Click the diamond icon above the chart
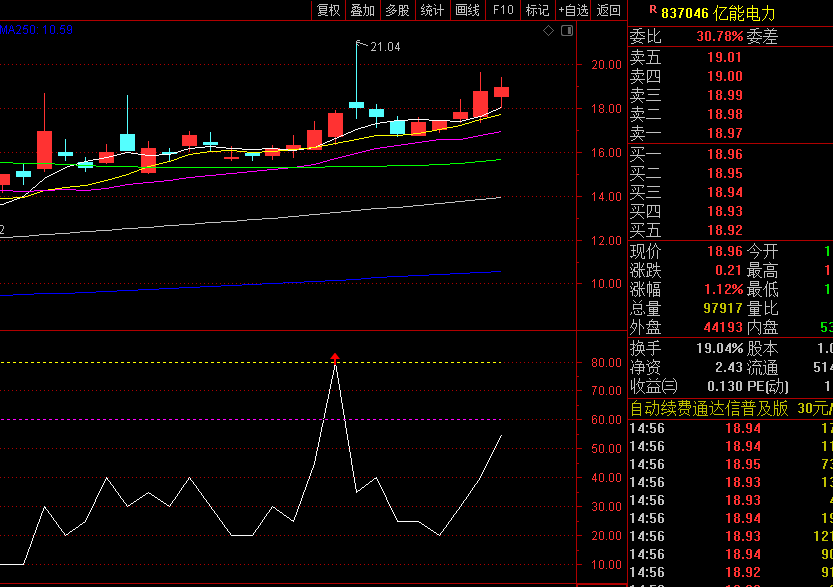 548,31
